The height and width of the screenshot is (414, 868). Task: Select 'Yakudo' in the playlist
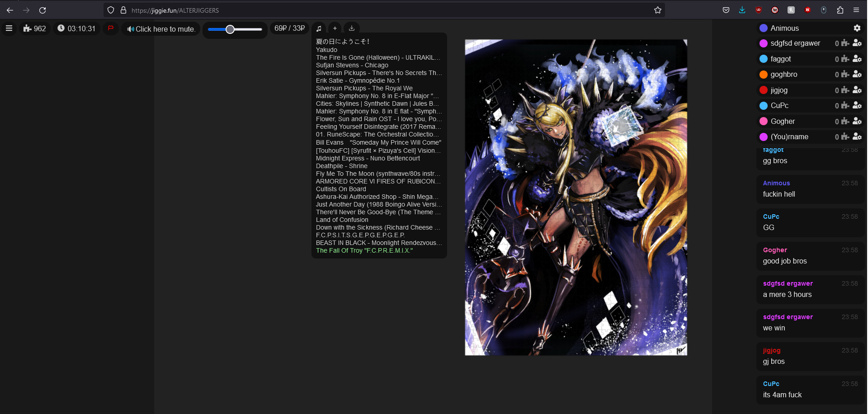point(326,50)
